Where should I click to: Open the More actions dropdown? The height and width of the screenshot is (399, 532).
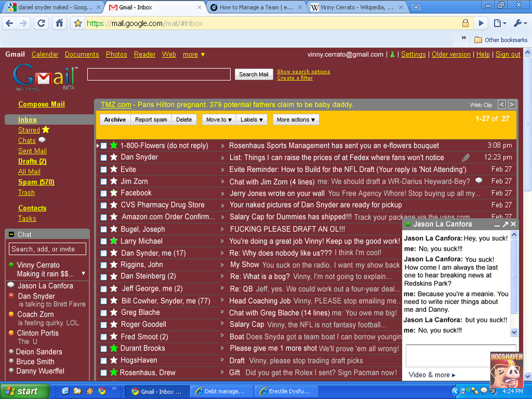coord(296,119)
